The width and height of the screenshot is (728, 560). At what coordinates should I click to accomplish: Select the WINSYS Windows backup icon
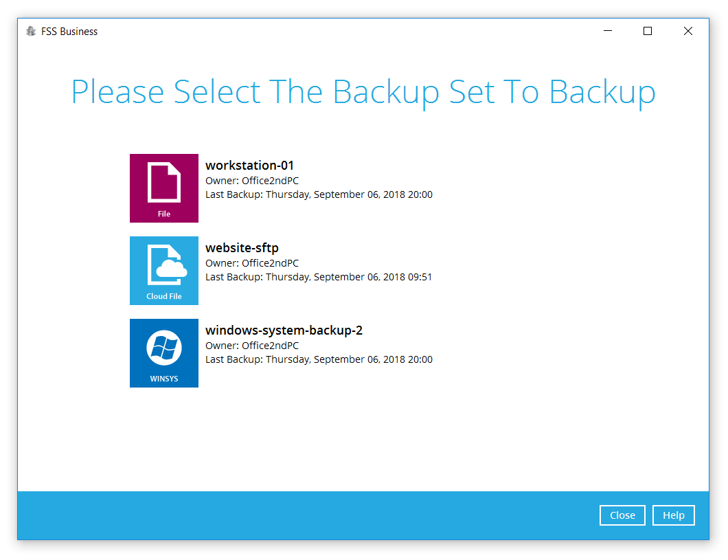(x=164, y=353)
